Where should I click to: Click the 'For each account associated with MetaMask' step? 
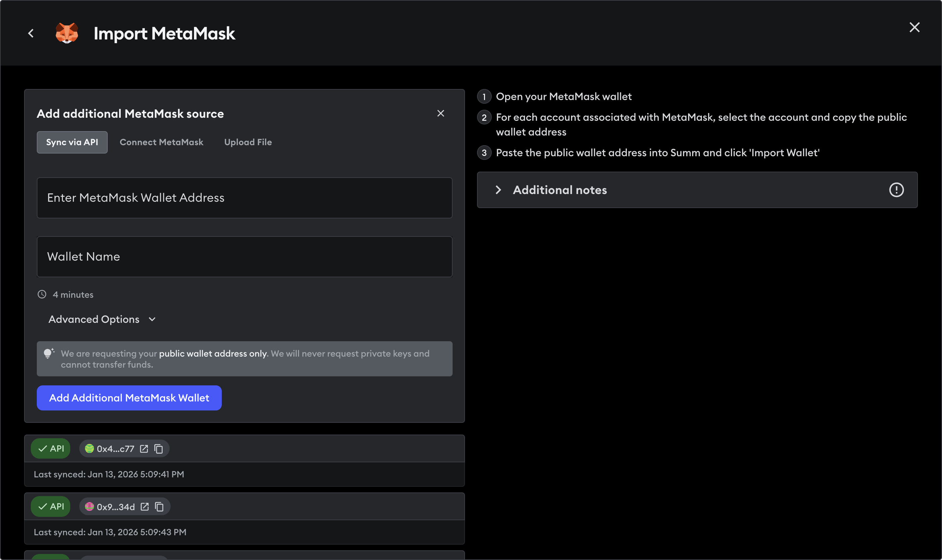point(701,124)
